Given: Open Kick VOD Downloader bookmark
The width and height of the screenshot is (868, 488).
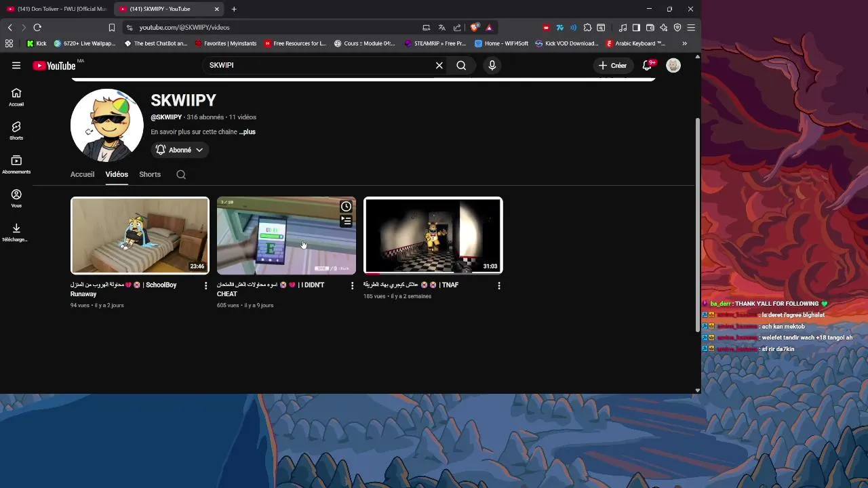Looking at the screenshot, I should click(567, 43).
